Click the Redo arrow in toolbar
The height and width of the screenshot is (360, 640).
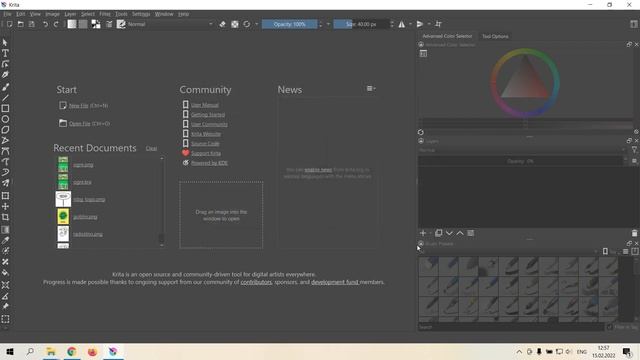56,24
